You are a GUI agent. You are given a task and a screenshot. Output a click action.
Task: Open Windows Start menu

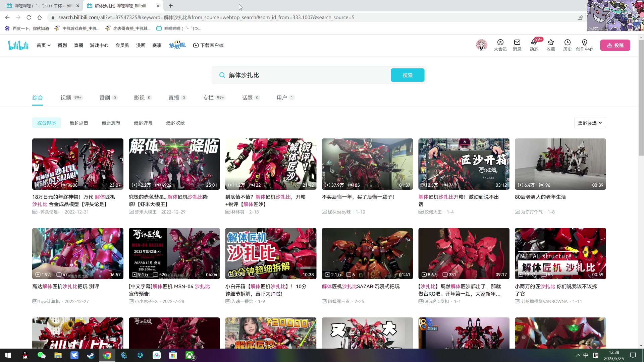point(8,355)
